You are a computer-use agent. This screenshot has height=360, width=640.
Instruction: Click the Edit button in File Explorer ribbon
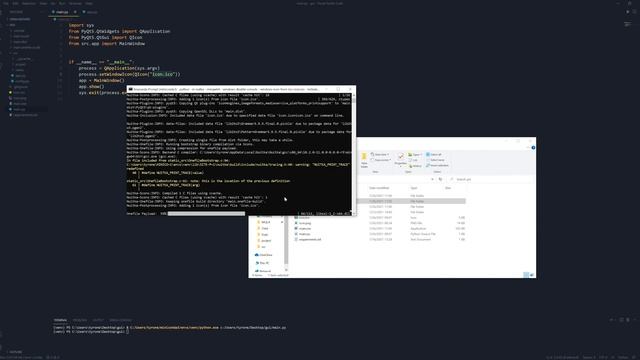pyautogui.click(x=414, y=160)
